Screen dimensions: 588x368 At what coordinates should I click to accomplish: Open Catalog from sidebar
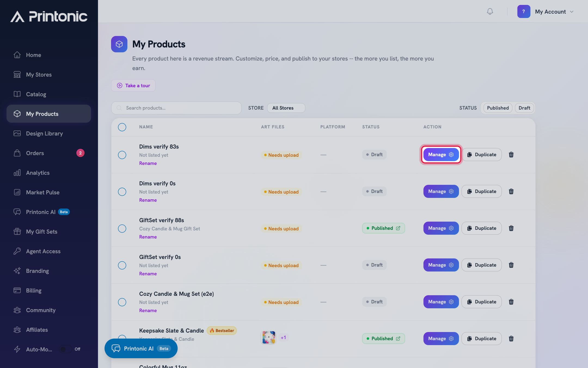pyautogui.click(x=49, y=94)
